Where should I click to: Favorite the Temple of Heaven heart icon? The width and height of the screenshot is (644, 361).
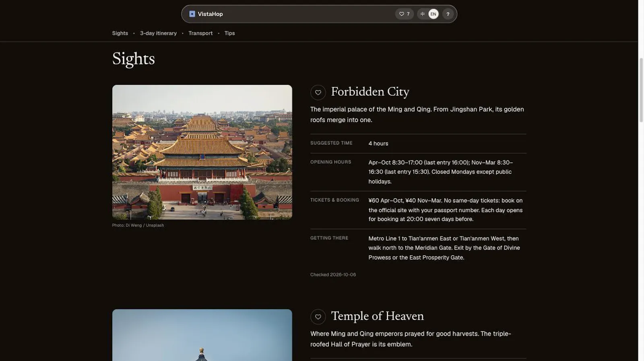tap(318, 317)
